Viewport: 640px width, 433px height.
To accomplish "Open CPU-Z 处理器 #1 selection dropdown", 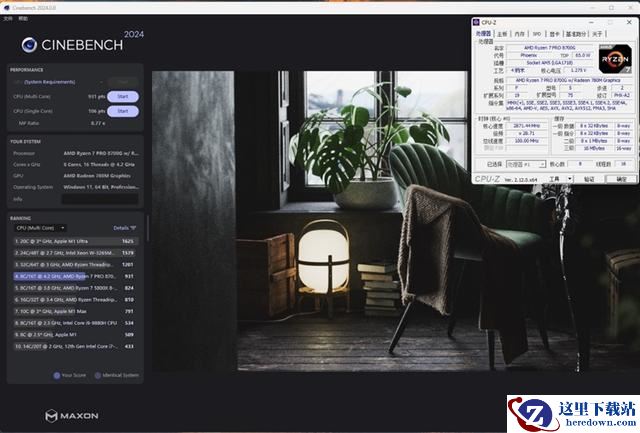I will click(526, 164).
